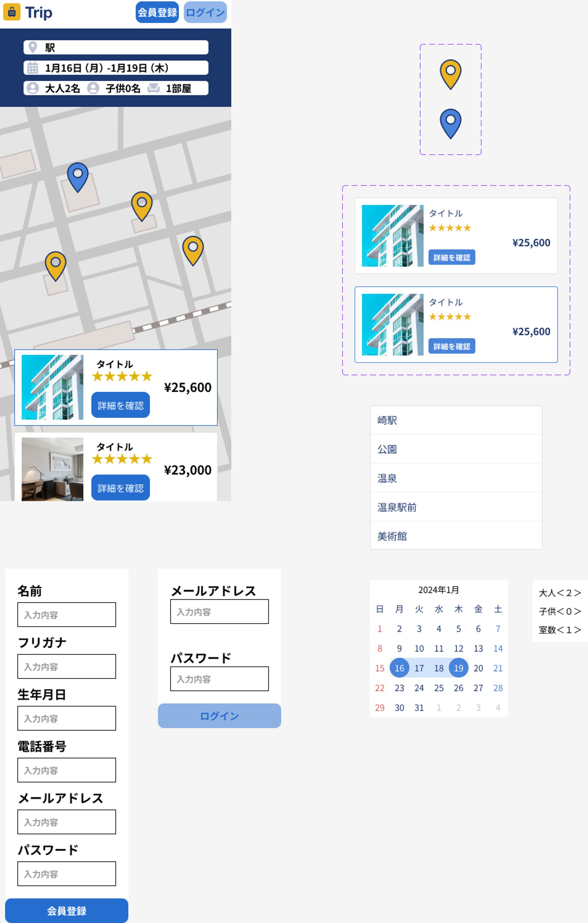The height and width of the screenshot is (923, 588).
Task: Open the 大人＜2＞ guest count stepper
Action: (x=560, y=593)
